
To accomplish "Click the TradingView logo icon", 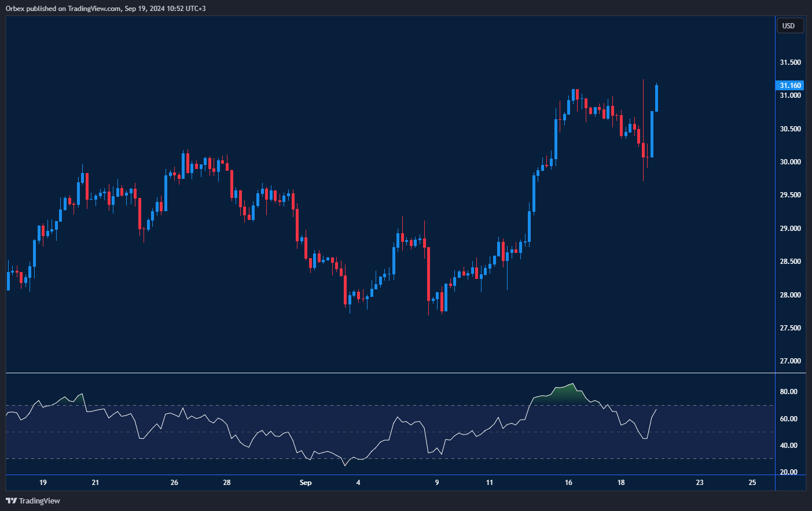I will (x=11, y=501).
